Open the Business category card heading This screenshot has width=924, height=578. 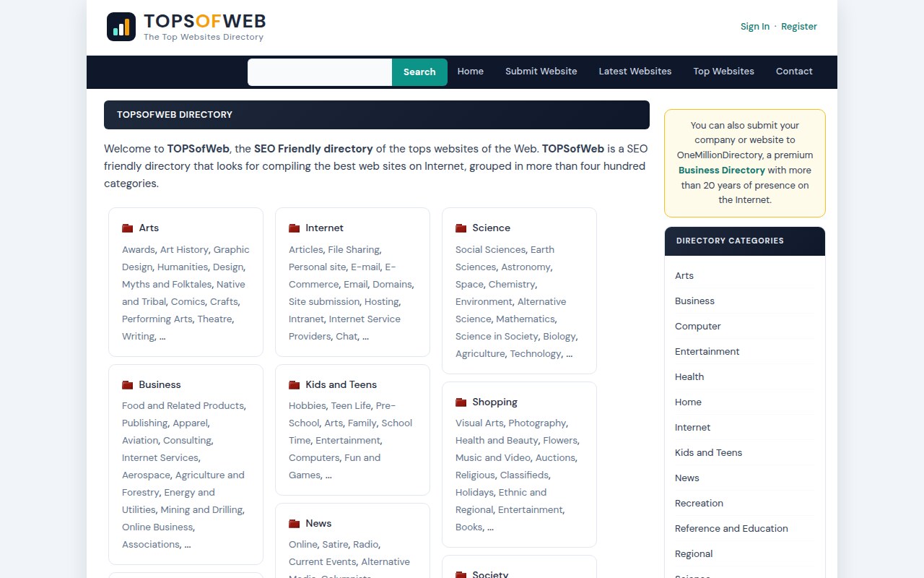pyautogui.click(x=160, y=385)
